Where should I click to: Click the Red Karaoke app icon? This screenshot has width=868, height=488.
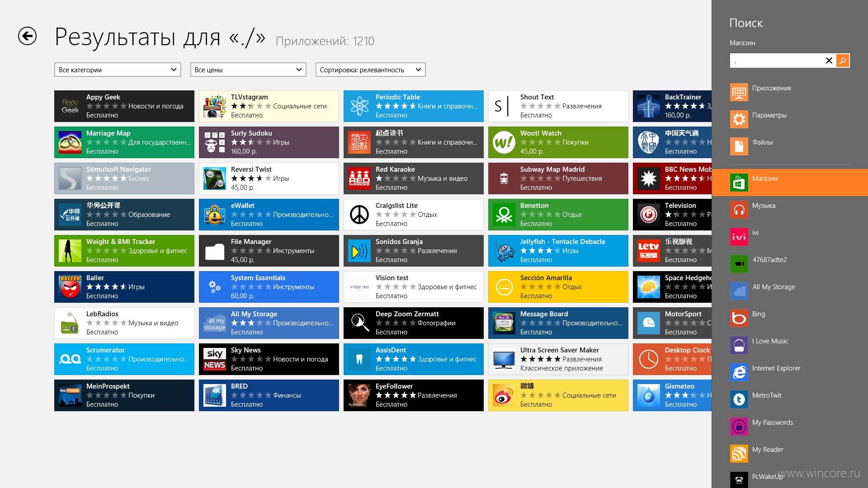tap(359, 178)
